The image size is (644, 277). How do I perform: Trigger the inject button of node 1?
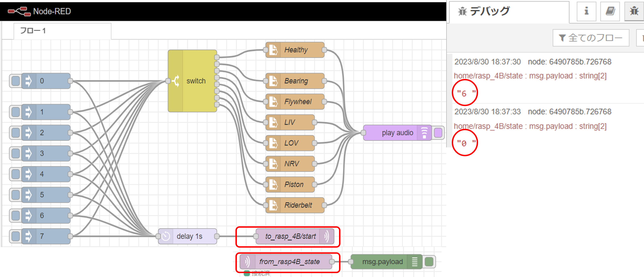tap(16, 112)
